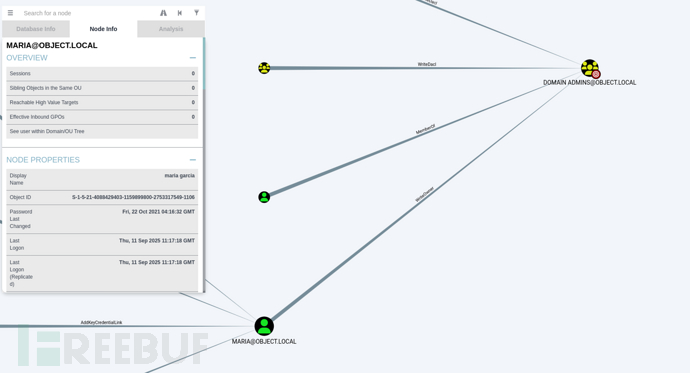This screenshot has width=690, height=373.
Task: Select the DOMAIN ADMINS@OBJECT.LOCAL group node
Action: pyautogui.click(x=590, y=69)
